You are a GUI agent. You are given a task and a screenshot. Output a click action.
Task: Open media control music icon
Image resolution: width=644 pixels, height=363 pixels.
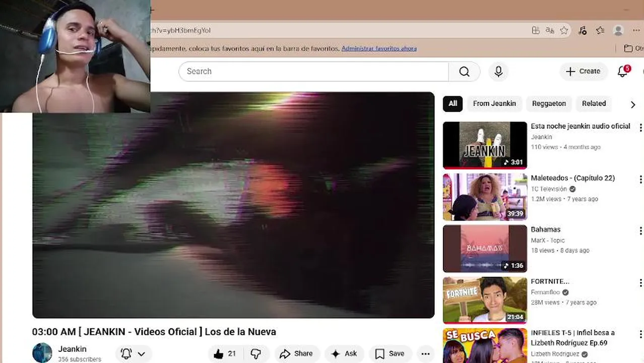point(583,31)
